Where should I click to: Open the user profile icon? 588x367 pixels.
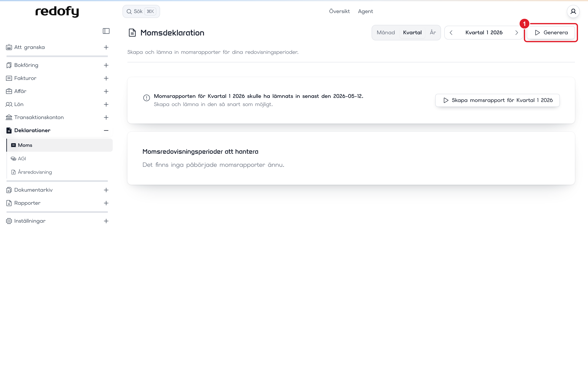(573, 11)
